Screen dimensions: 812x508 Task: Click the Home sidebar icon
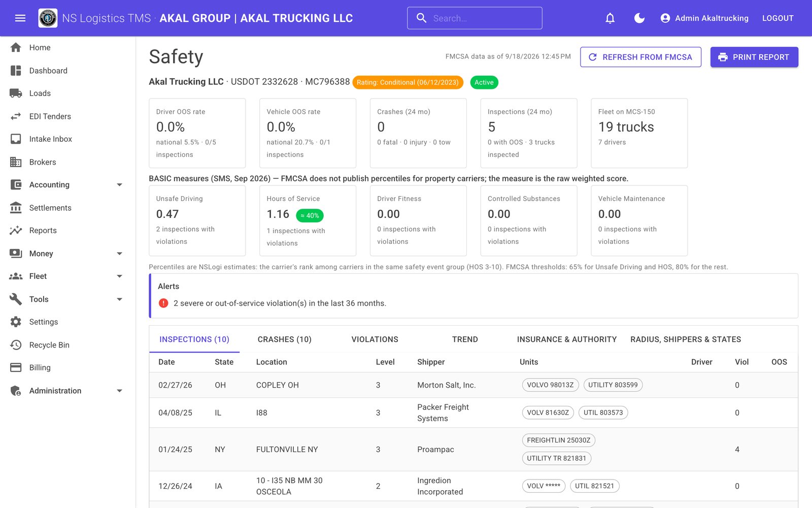point(16,47)
